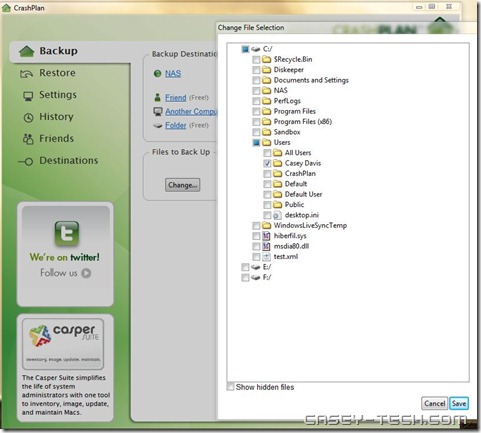481x433 pixels.
Task: Click the Another Computer link
Action: click(x=191, y=111)
